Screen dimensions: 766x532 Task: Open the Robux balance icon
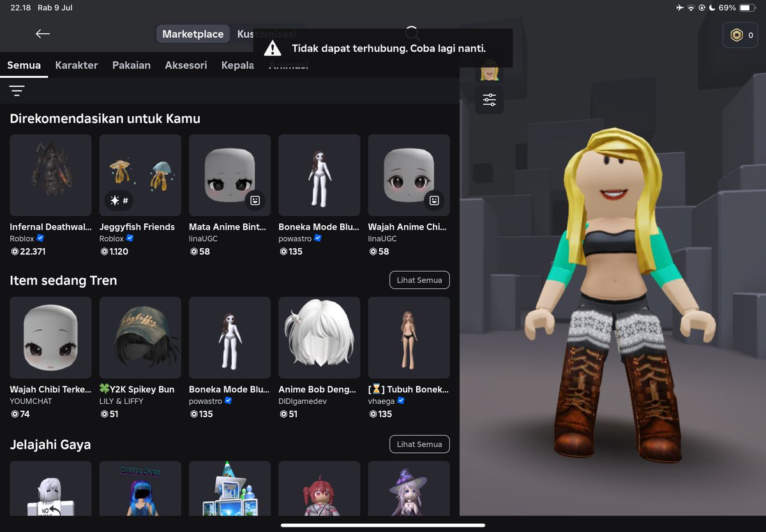point(737,36)
